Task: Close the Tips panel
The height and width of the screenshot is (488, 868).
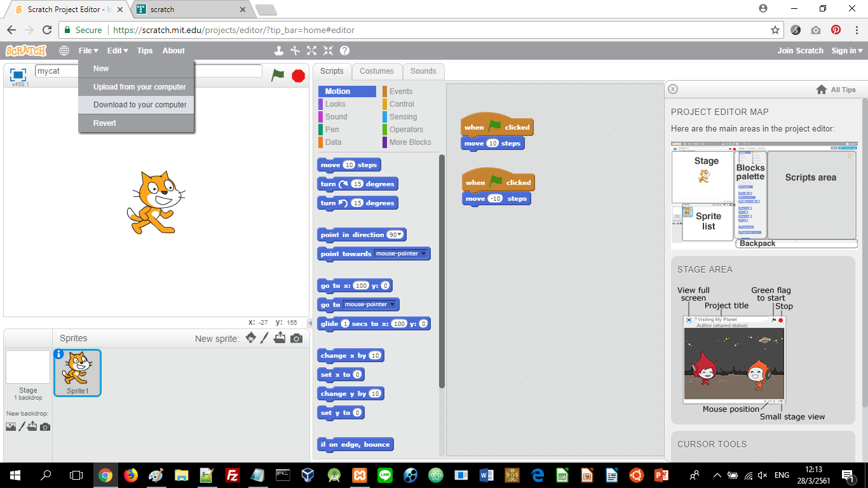Action: pos(674,90)
